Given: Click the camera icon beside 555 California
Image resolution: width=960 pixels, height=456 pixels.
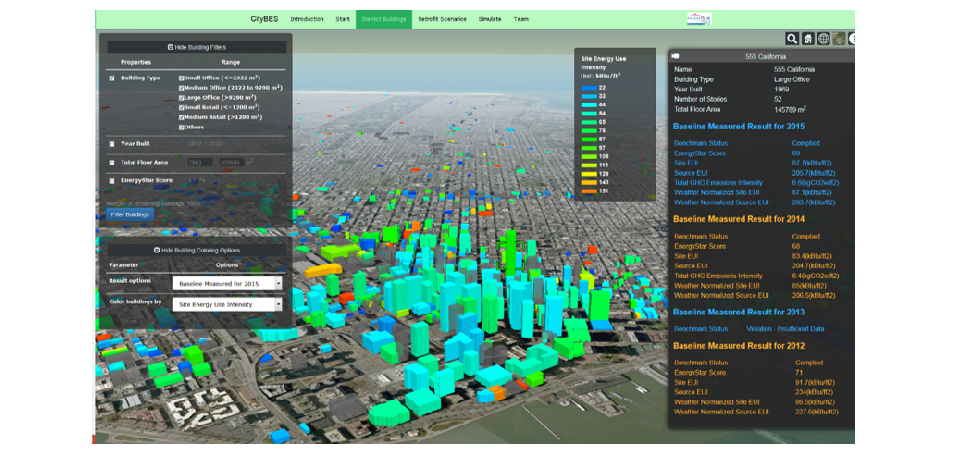Looking at the screenshot, I should (x=676, y=56).
